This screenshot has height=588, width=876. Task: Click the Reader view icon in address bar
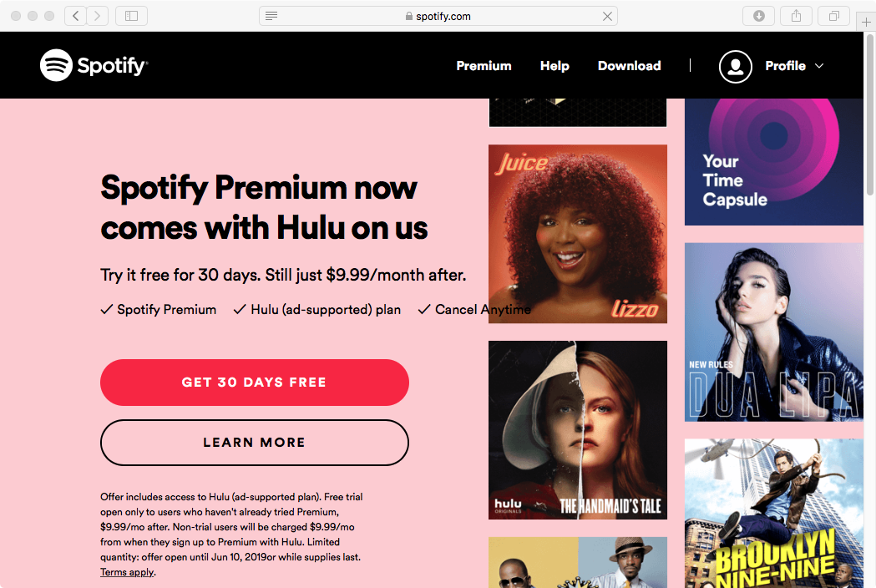(271, 16)
